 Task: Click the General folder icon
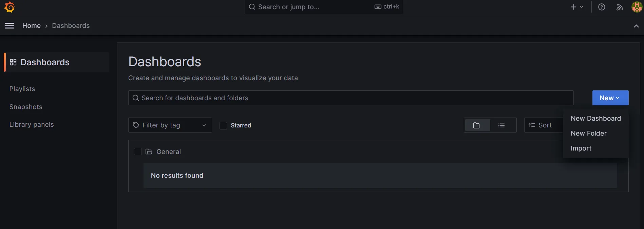(x=149, y=152)
